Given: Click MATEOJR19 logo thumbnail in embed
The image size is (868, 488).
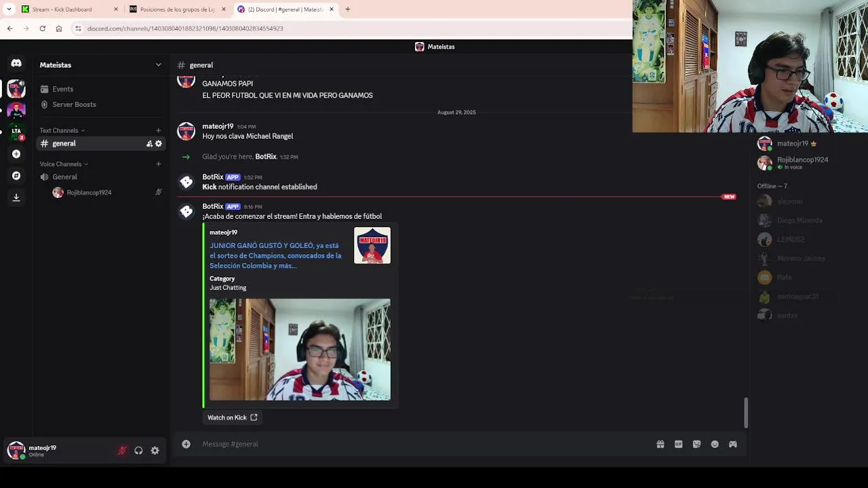Looking at the screenshot, I should 372,245.
